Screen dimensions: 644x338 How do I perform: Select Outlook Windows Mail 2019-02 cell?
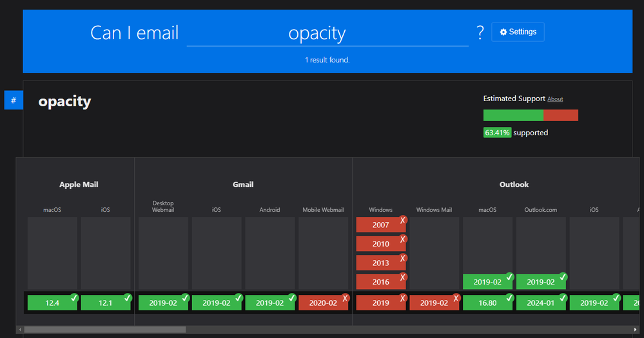pos(434,303)
